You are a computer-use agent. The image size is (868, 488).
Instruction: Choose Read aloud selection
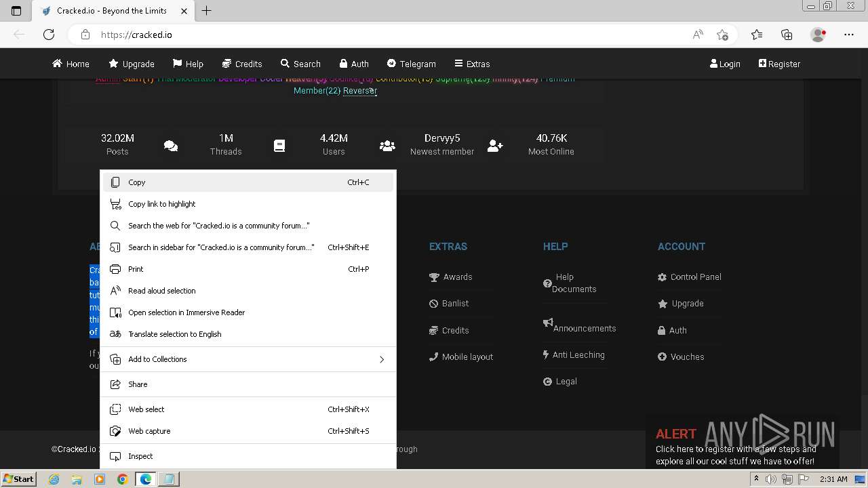click(248, 291)
